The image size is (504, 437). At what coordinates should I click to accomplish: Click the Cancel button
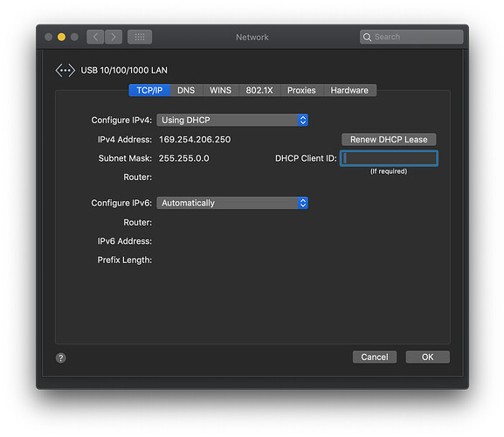[x=375, y=357]
